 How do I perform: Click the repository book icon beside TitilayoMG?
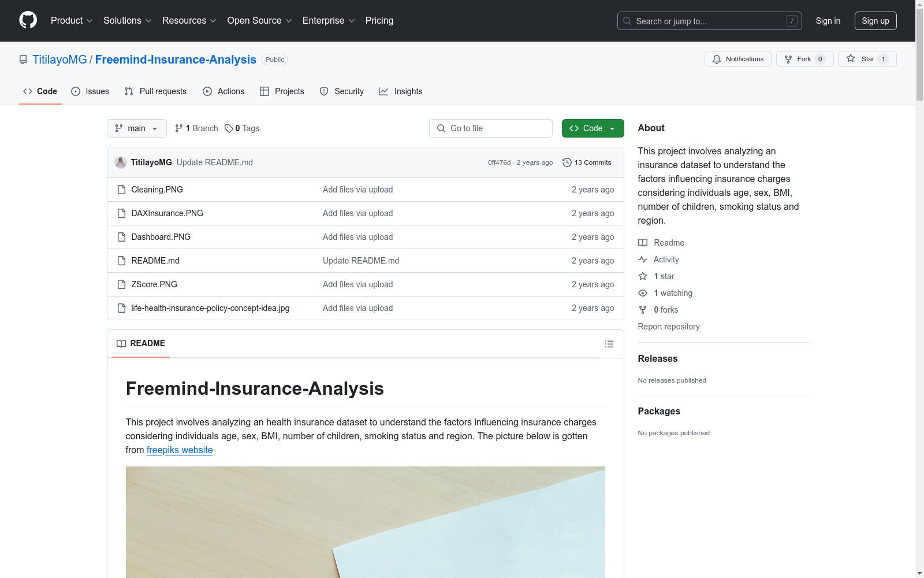(23, 60)
